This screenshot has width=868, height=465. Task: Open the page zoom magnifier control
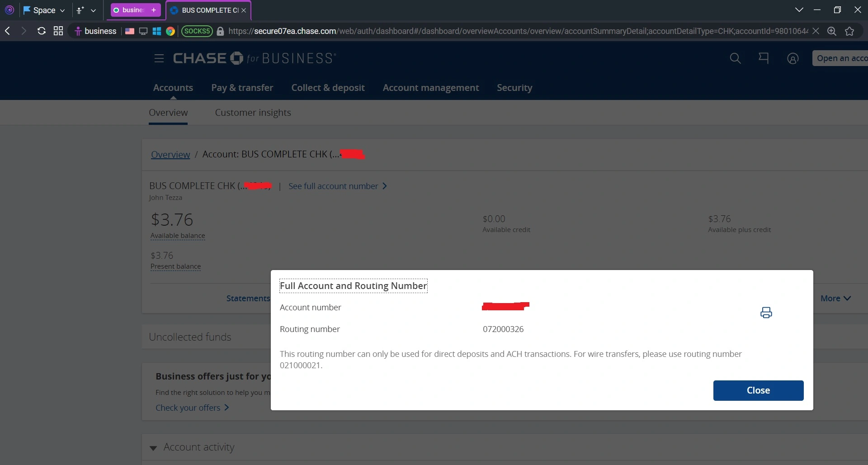(x=832, y=31)
